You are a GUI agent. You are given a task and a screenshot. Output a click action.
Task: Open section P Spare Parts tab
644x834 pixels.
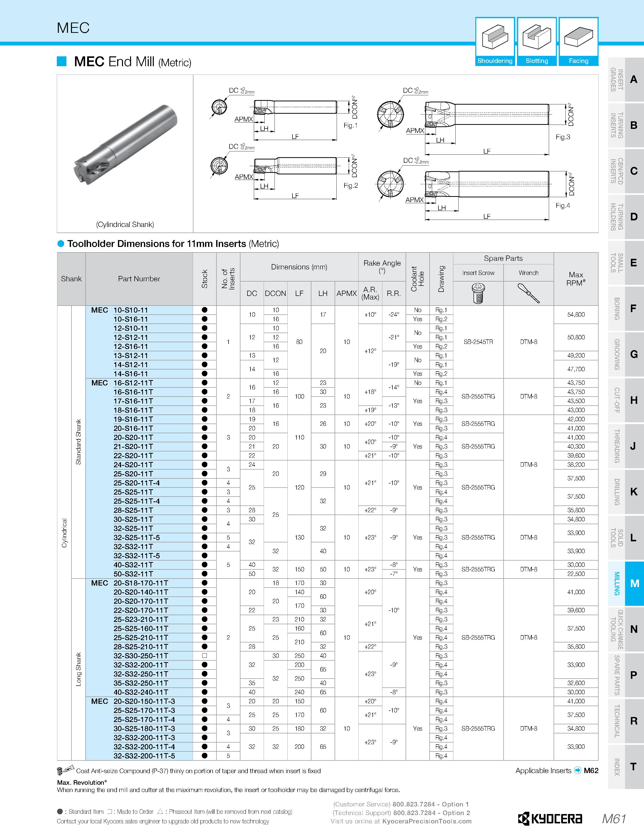pos(626,675)
